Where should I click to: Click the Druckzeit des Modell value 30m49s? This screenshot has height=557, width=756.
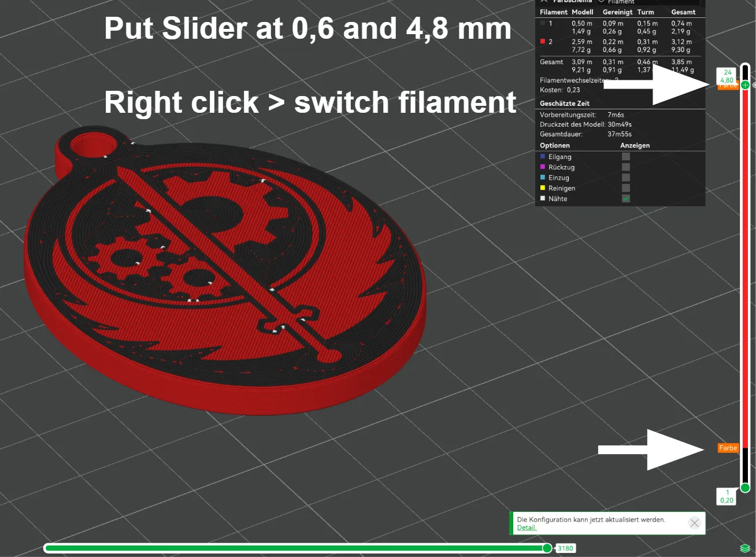[620, 124]
